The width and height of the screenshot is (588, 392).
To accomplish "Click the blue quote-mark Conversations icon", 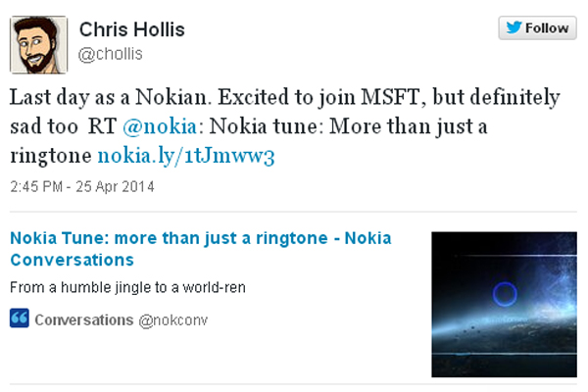I will pos(19,319).
